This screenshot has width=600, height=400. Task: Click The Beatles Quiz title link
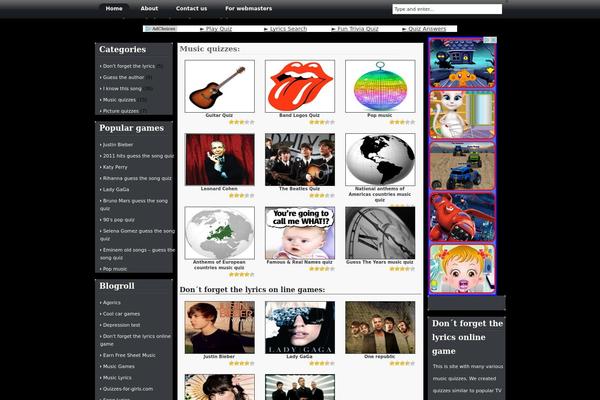(299, 189)
